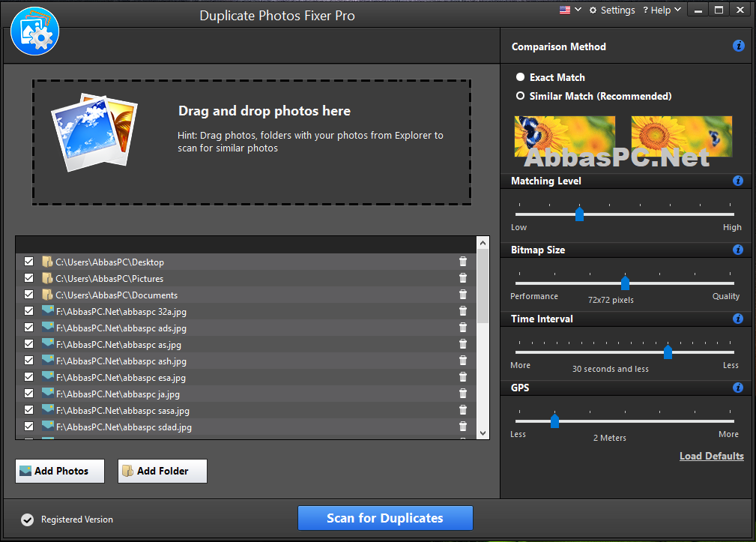This screenshot has height=542, width=756.
Task: Uncheck the Pictures folder checkbox
Action: (29, 278)
